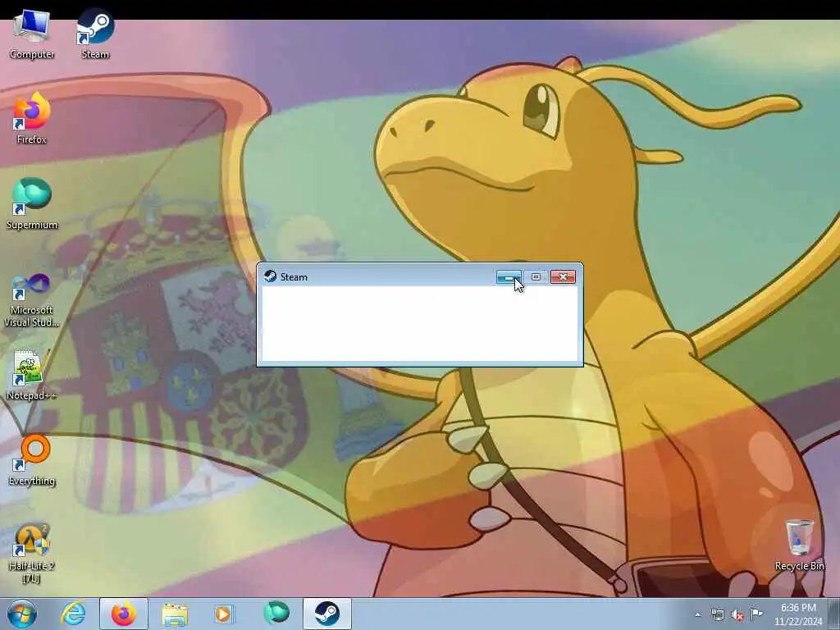The height and width of the screenshot is (630, 840).
Task: Select the Half-Life 2 desktop shortcut
Action: [x=32, y=554]
